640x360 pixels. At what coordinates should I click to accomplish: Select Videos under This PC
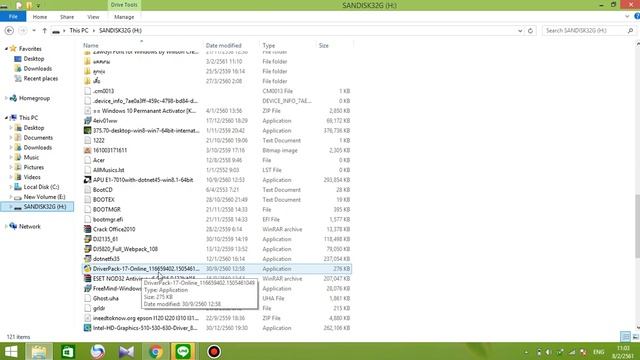click(x=32, y=177)
